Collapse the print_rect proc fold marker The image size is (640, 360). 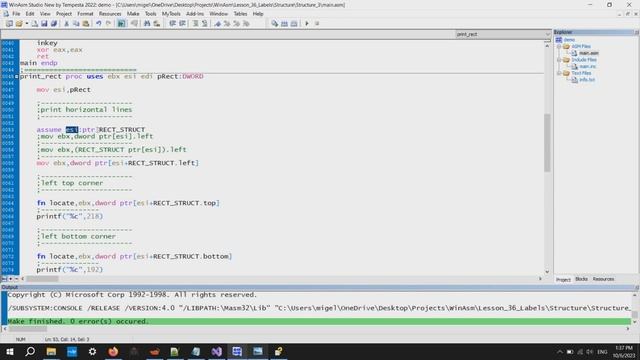[17, 76]
